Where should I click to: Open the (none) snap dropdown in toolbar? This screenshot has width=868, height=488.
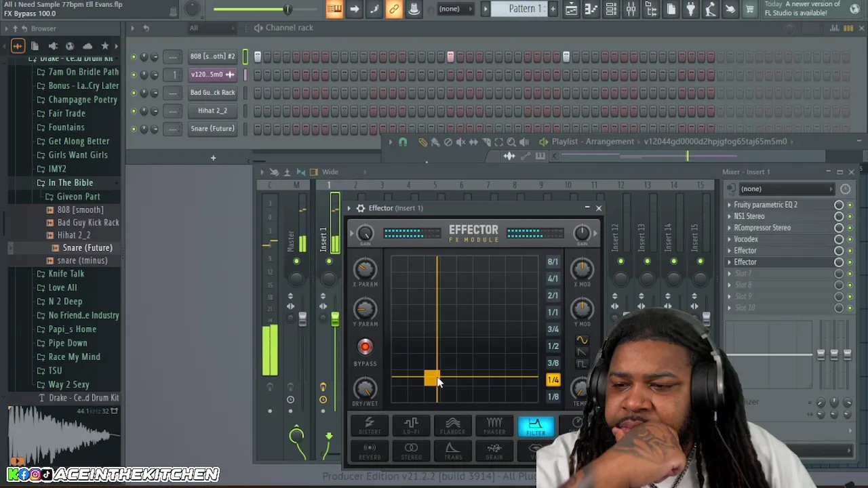454,9
